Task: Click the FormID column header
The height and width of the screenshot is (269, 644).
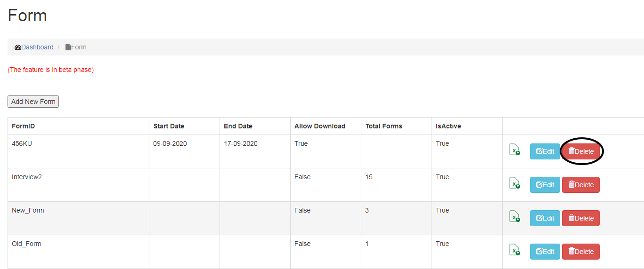Action: click(24, 126)
